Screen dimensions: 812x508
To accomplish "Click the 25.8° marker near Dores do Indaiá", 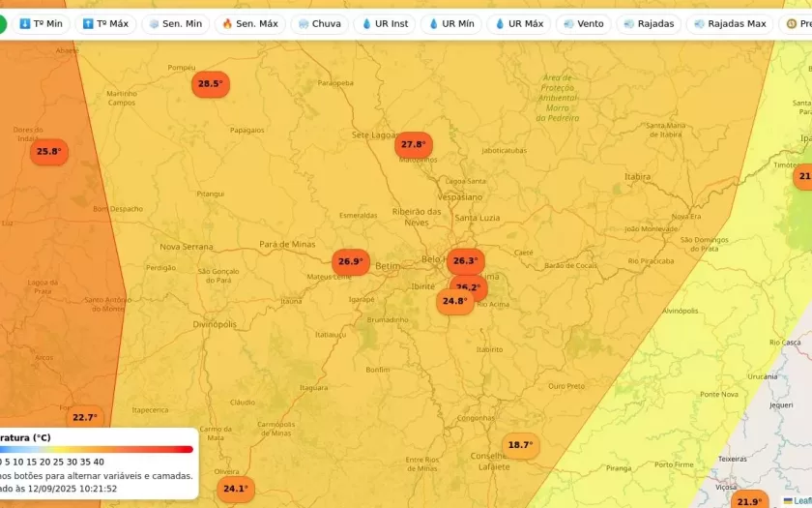I will tap(48, 152).
